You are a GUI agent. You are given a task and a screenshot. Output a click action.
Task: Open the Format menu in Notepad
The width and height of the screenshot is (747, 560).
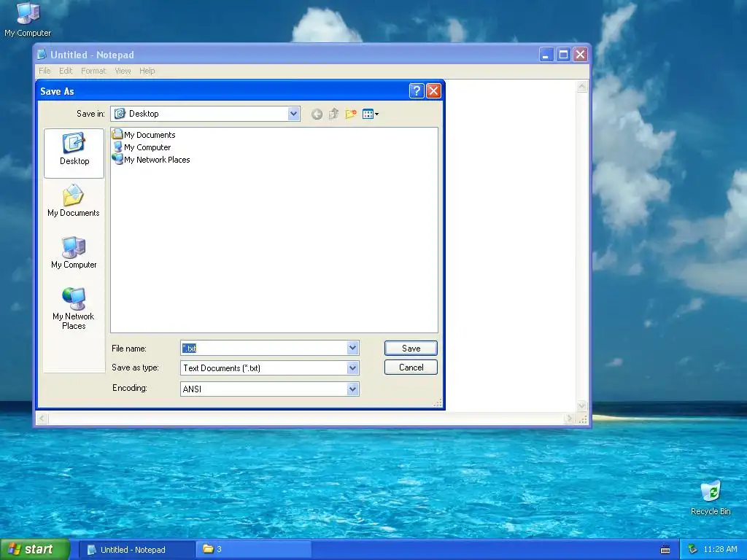[x=93, y=71]
